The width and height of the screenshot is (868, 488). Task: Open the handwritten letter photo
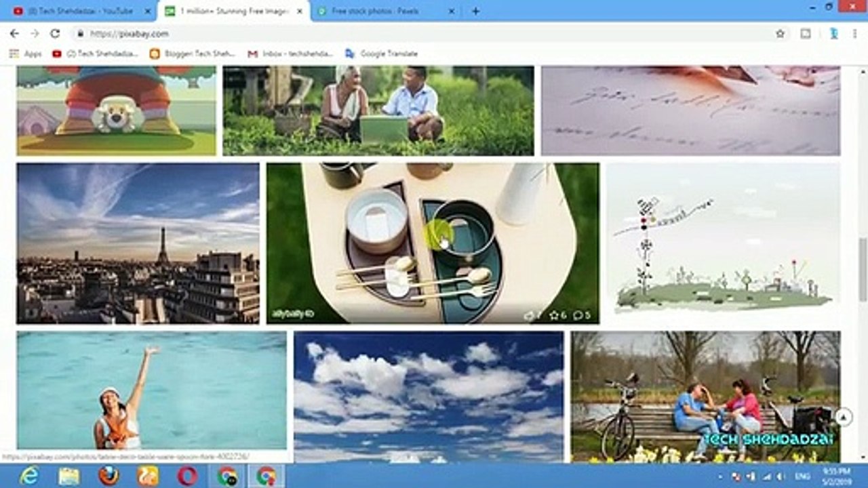pyautogui.click(x=690, y=110)
